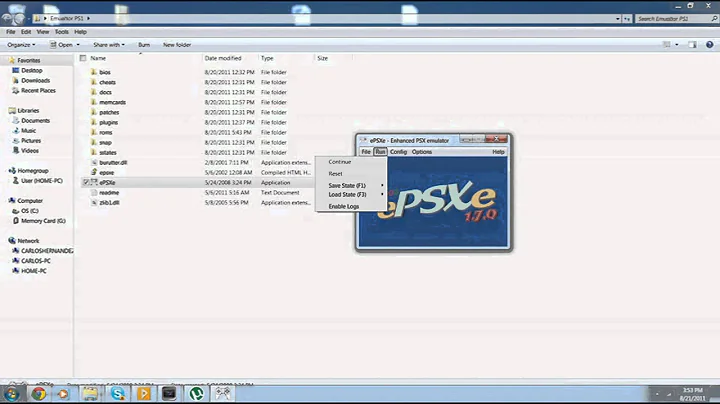Open the ePSXe gamepad taskbar icon
Image resolution: width=720 pixels, height=404 pixels.
[x=223, y=393]
